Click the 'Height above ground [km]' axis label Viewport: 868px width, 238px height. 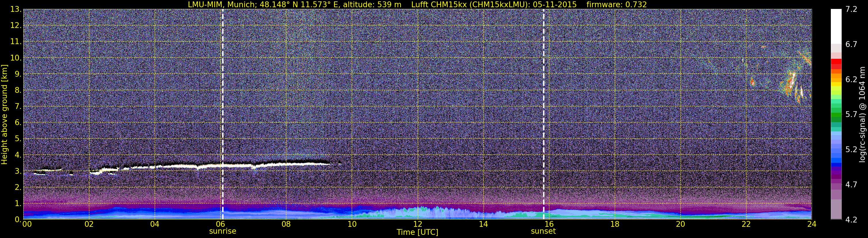pyautogui.click(x=4, y=114)
